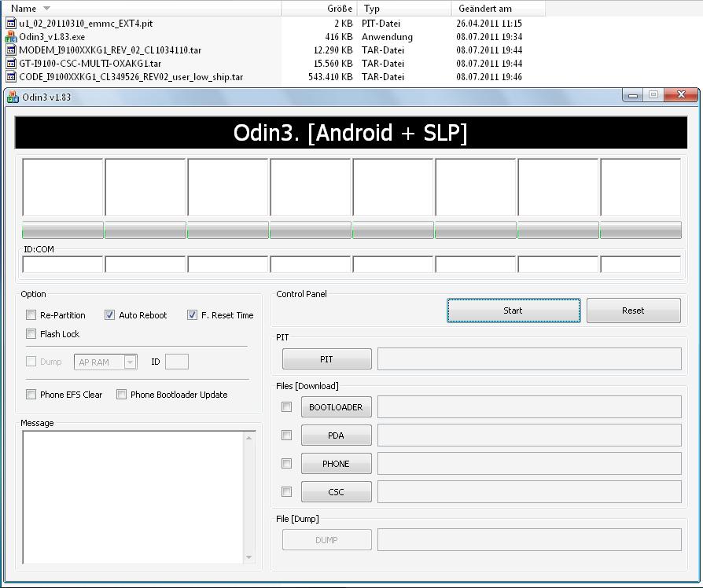Click the PIT file path field
This screenshot has width=703, height=588.
(529, 359)
